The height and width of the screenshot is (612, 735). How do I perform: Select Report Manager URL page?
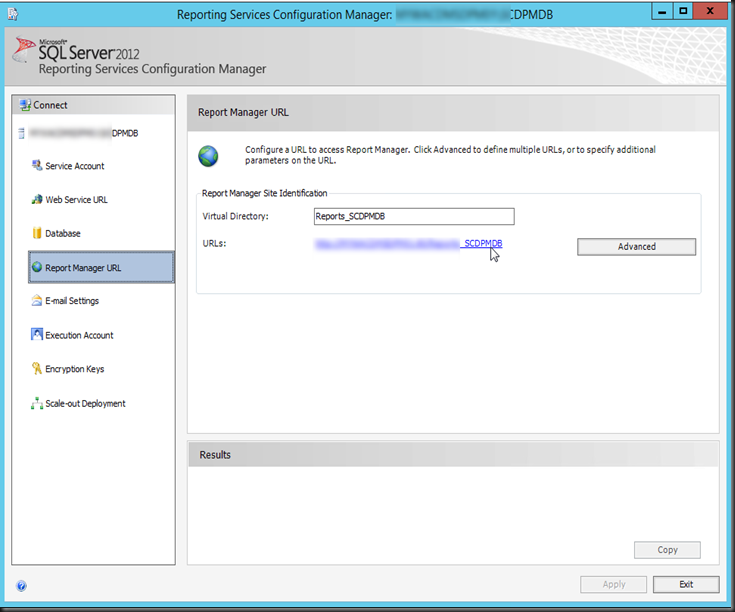(101, 267)
